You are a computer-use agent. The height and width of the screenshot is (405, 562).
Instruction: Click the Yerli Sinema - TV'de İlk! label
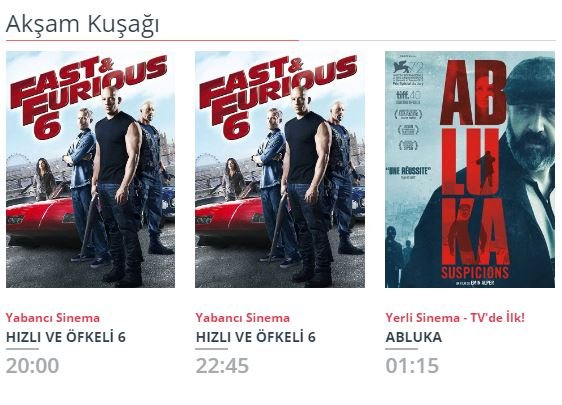pyautogui.click(x=455, y=318)
